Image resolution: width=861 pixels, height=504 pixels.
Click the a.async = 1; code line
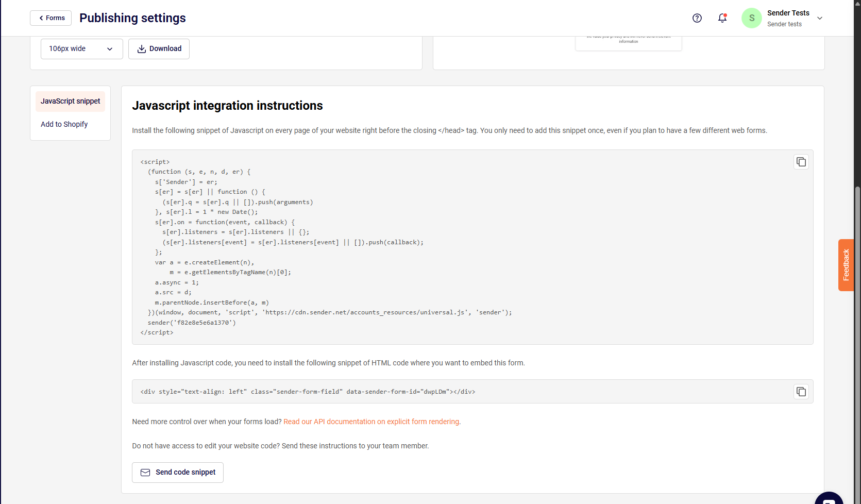point(177,282)
